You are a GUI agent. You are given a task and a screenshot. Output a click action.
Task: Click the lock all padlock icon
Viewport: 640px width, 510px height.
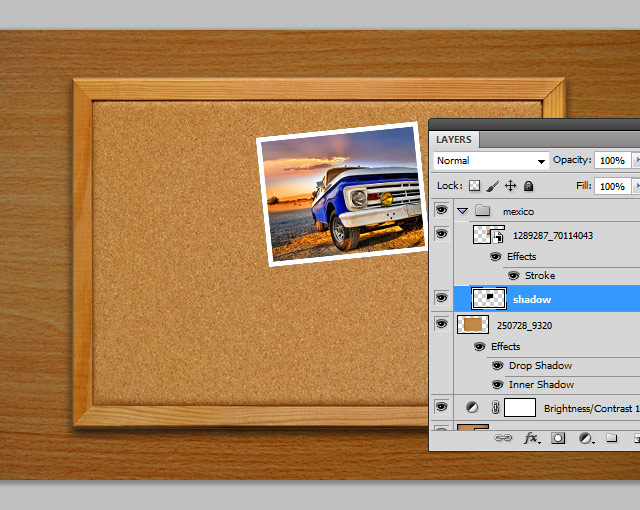coord(529,186)
